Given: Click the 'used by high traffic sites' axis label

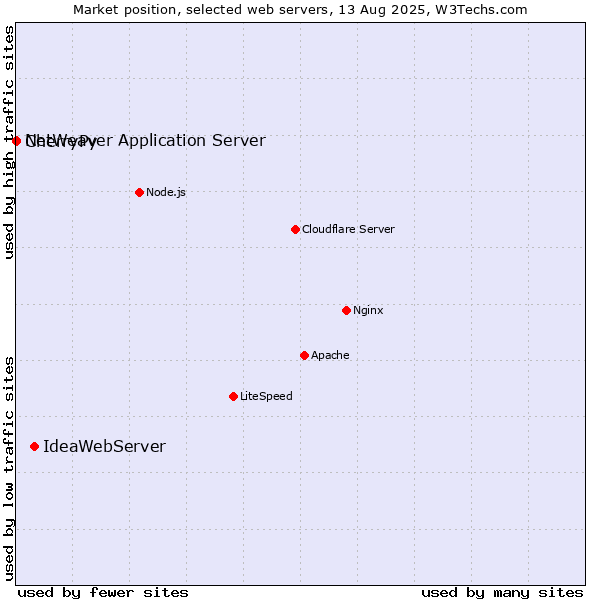Looking at the screenshot, I should [9, 142].
